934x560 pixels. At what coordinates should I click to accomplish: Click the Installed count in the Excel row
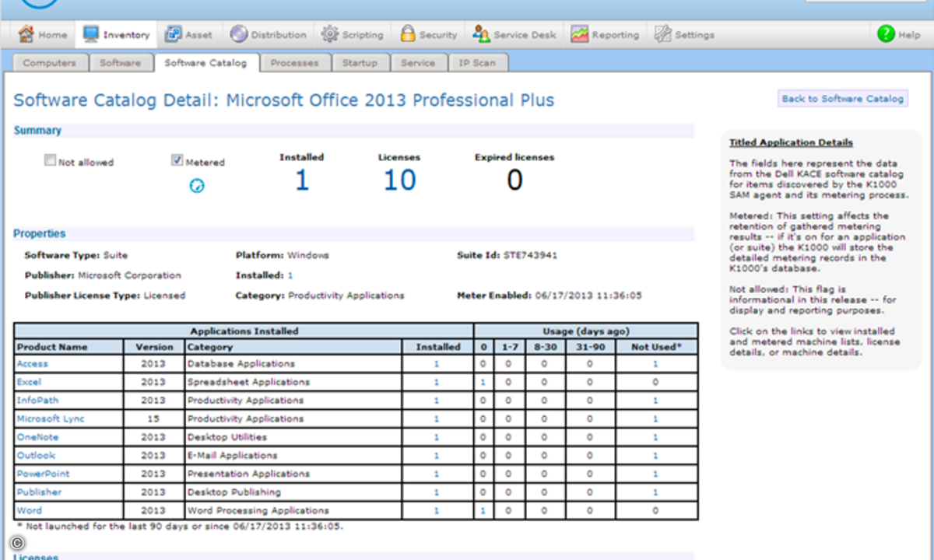coord(437,382)
